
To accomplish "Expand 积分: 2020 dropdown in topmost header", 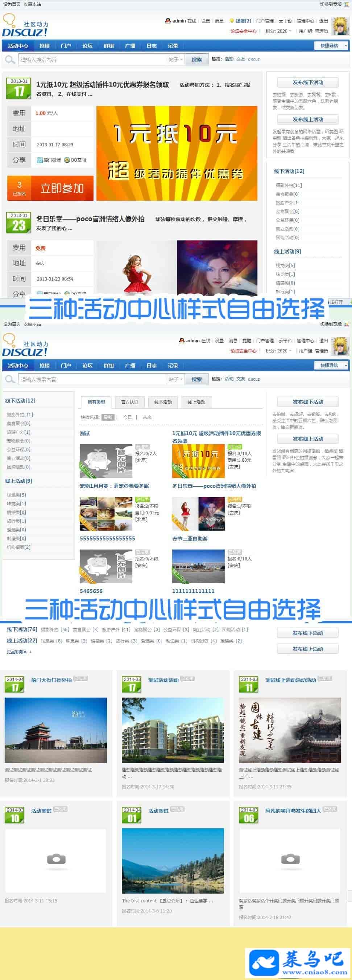I will (278, 31).
